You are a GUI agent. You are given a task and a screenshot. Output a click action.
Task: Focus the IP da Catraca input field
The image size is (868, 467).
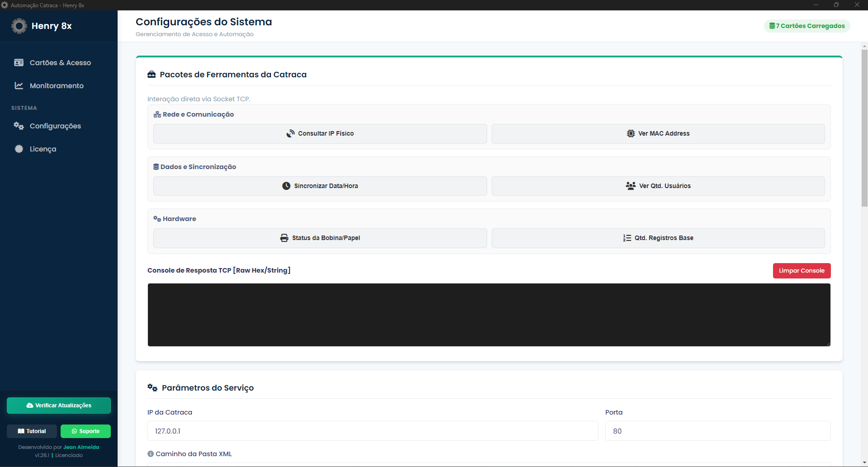(373, 431)
